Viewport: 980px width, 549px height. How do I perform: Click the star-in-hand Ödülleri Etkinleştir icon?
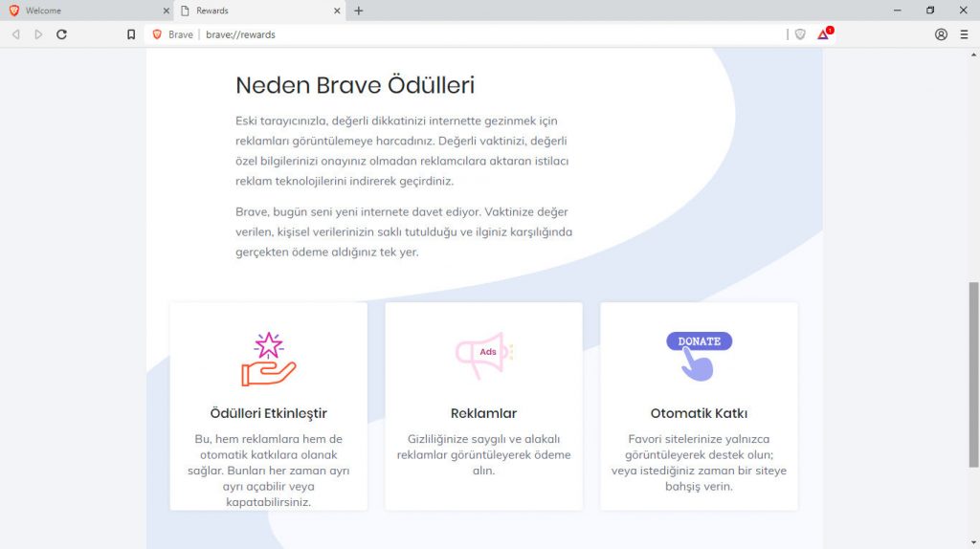(269, 359)
